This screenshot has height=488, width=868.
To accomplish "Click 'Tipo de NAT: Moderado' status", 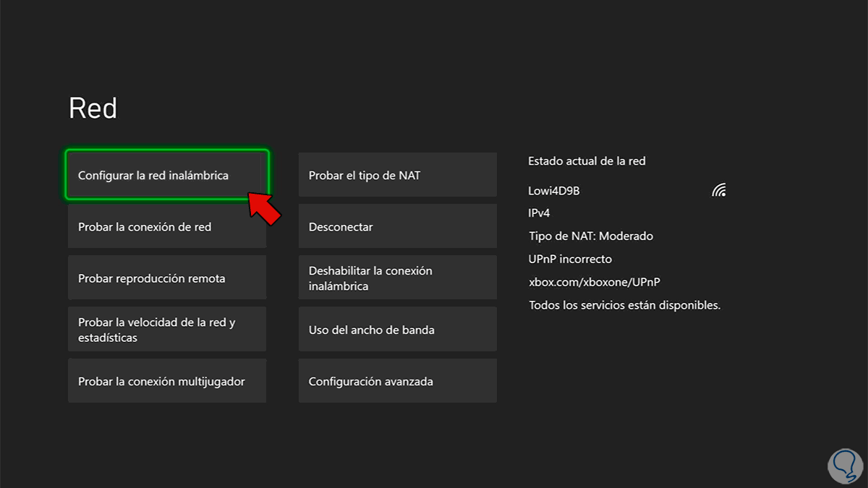I will click(x=590, y=236).
